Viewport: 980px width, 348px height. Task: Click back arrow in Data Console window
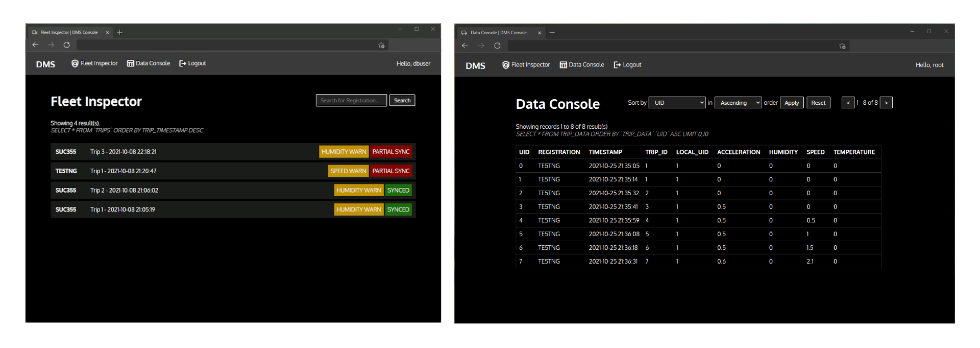tap(464, 45)
